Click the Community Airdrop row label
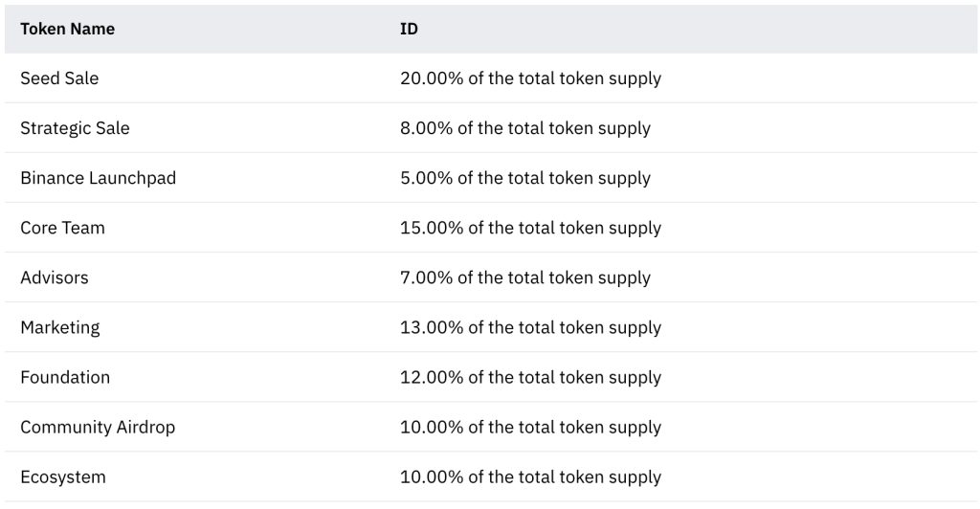Screen dimensions: 980x509 [x=99, y=427]
